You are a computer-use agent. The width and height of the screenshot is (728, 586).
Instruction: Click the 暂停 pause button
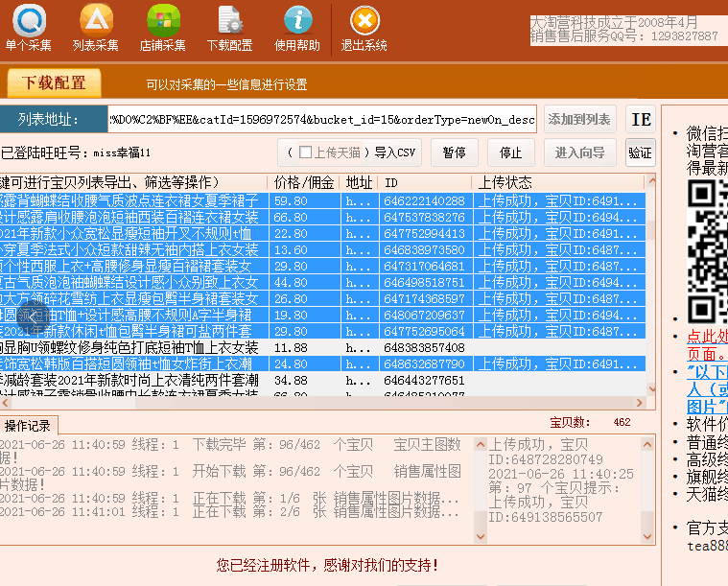click(x=454, y=152)
